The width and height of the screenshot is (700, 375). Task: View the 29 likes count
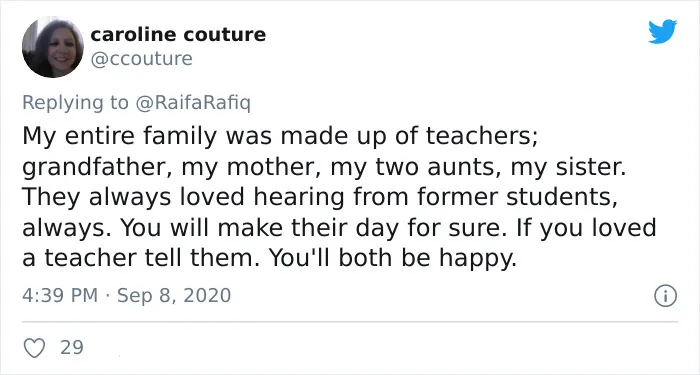click(72, 347)
